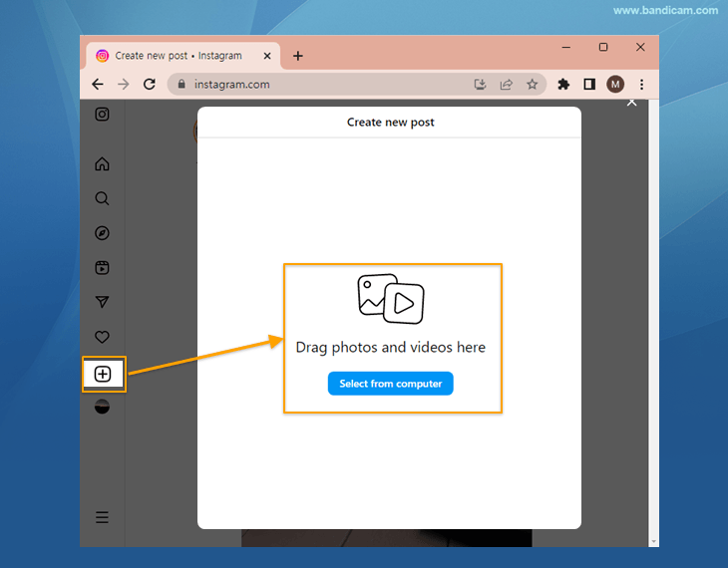Open a new browser tab
This screenshot has height=568, width=728.
297,56
